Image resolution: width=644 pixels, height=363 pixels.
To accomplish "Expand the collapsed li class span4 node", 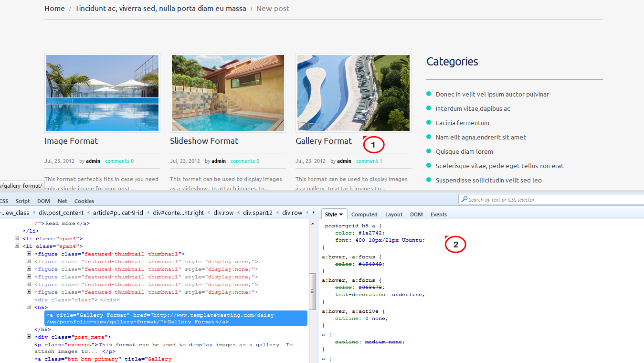I will [x=17, y=238].
